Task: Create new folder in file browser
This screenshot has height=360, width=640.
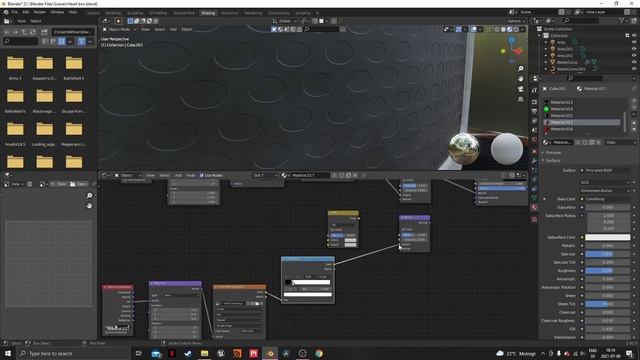Action: coord(44,32)
